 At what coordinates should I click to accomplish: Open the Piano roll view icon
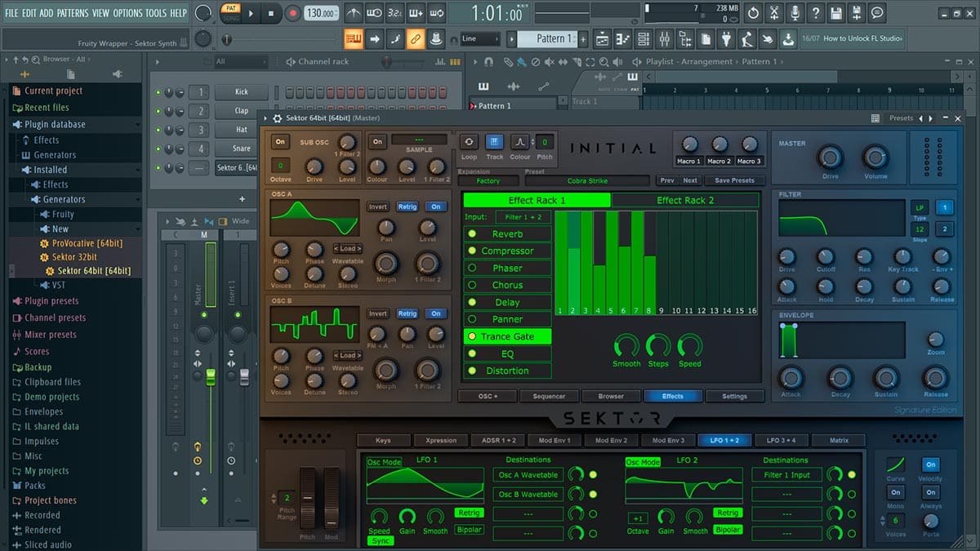(622, 39)
